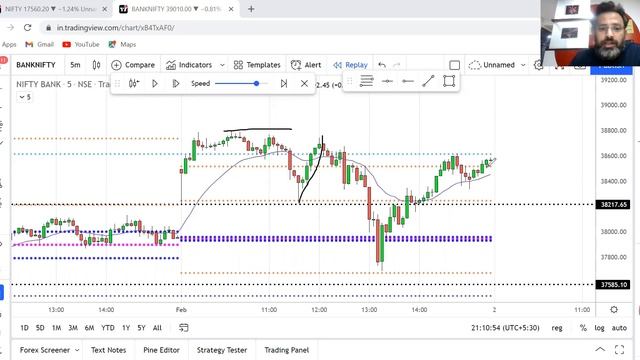Select the horizontal ray drawing tool
Viewport: 640px width, 360px height.
407,81
